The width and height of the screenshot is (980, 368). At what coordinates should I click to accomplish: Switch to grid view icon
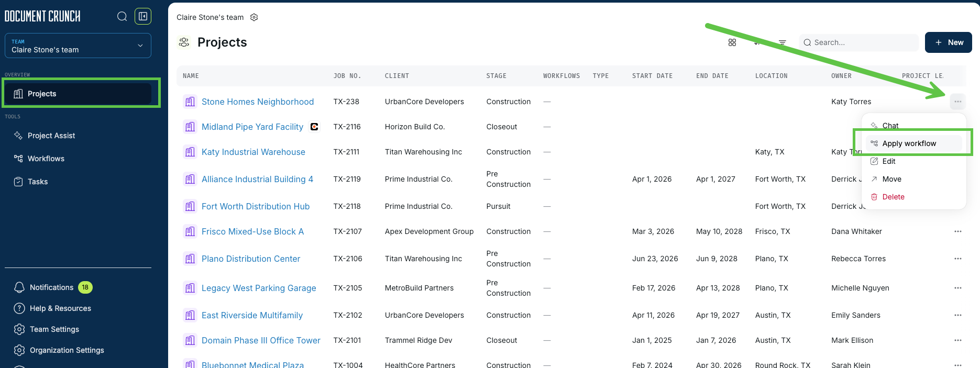tap(732, 42)
